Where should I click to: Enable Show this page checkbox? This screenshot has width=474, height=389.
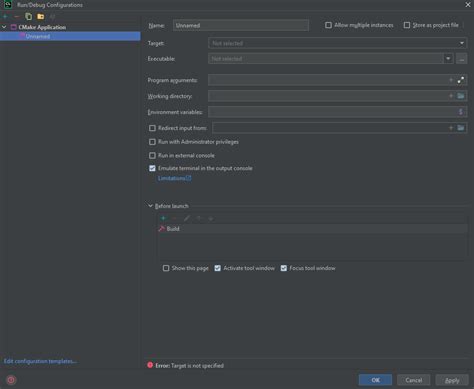click(166, 268)
